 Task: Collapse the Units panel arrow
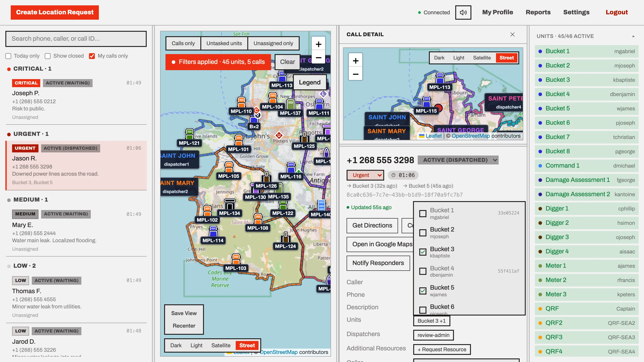(633, 36)
